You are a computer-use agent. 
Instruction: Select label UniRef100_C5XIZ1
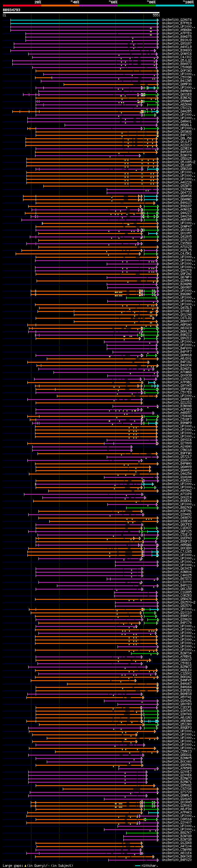176,108
